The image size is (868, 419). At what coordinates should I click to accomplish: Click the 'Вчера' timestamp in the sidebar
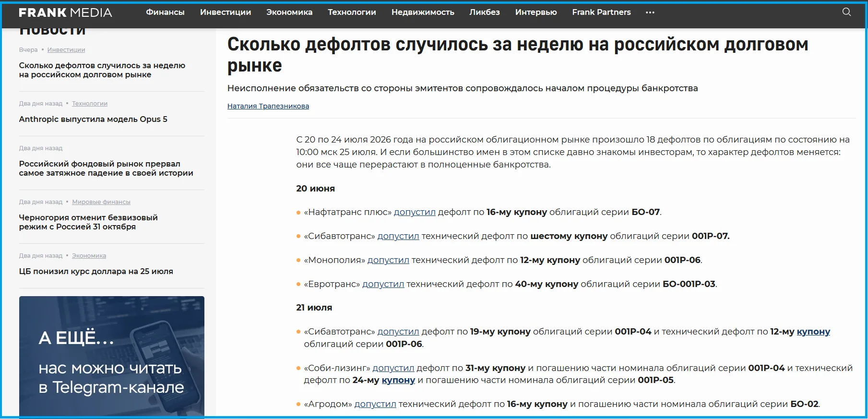click(28, 50)
